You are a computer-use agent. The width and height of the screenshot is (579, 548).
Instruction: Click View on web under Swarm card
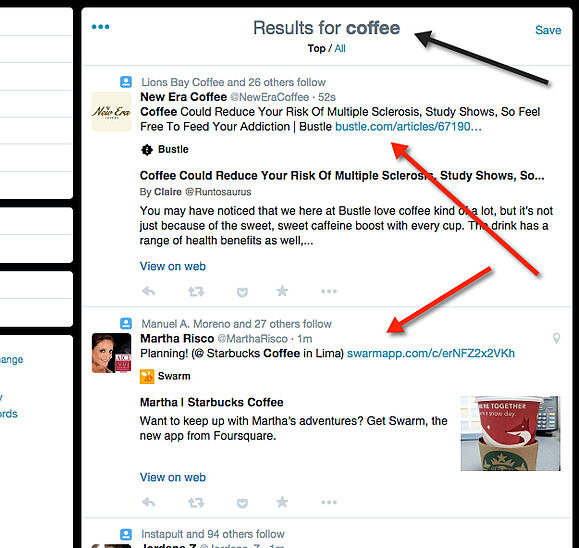click(x=172, y=477)
